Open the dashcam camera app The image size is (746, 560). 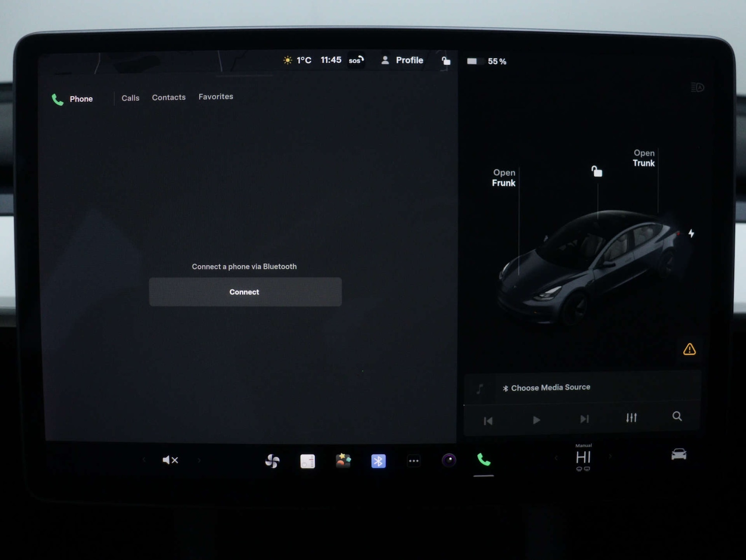(x=449, y=461)
